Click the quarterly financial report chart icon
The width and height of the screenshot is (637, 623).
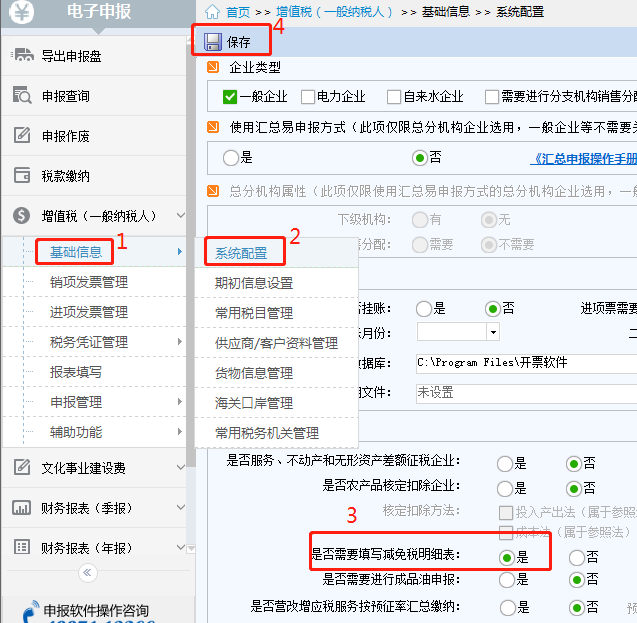[x=22, y=508]
